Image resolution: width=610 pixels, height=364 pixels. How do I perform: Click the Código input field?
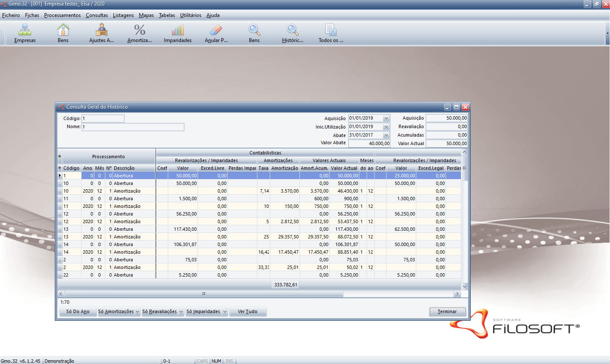pos(103,119)
